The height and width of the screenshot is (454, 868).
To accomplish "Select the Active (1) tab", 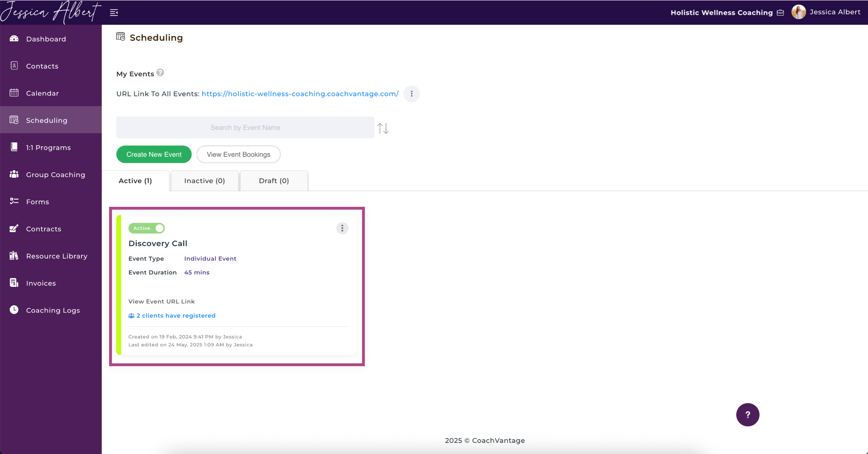I will (x=135, y=181).
